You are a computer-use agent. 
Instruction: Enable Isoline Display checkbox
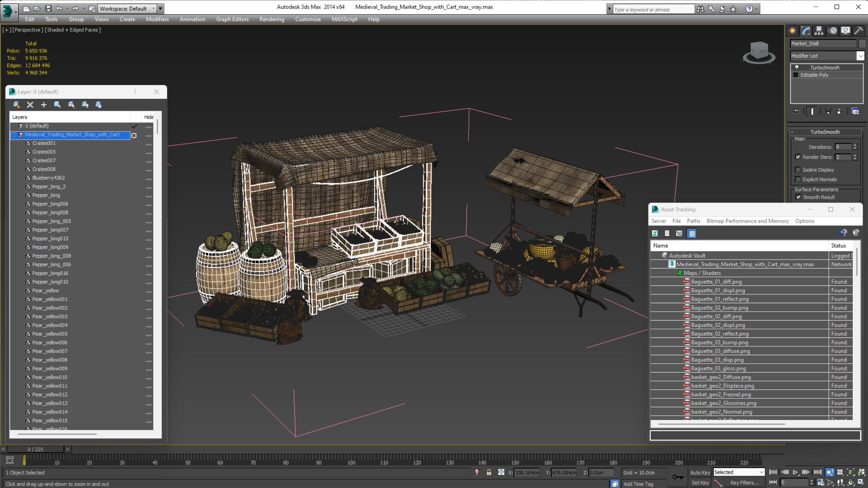tap(798, 169)
